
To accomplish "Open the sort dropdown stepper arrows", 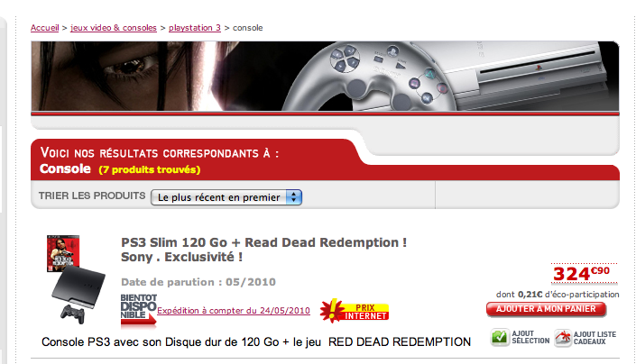I will [x=294, y=197].
